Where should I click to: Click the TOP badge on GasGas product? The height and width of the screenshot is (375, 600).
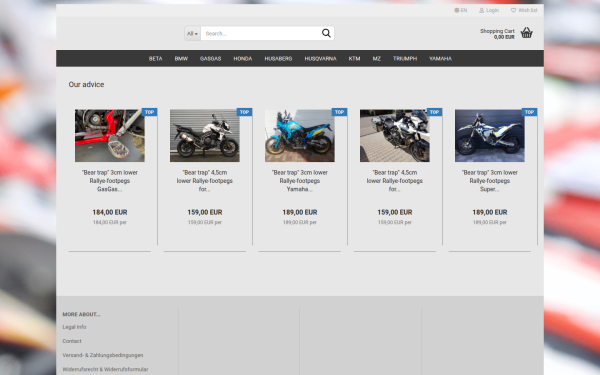pyautogui.click(x=150, y=112)
